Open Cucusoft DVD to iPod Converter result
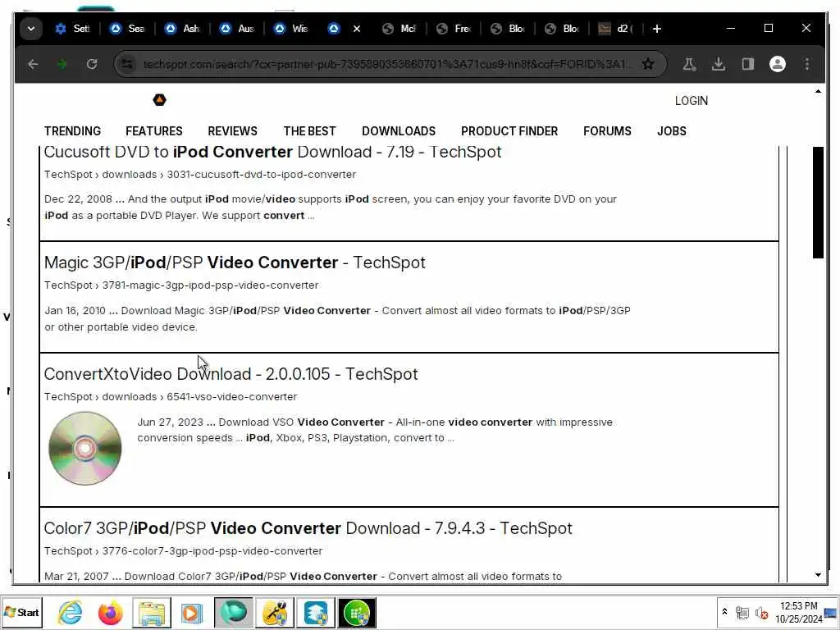The width and height of the screenshot is (840, 630). (272, 152)
